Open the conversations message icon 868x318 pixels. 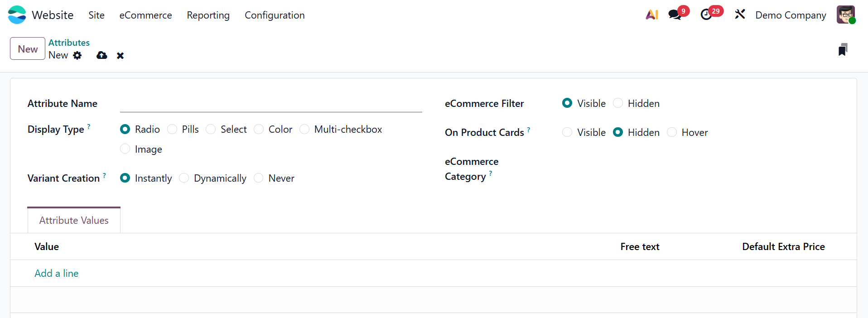click(x=675, y=15)
